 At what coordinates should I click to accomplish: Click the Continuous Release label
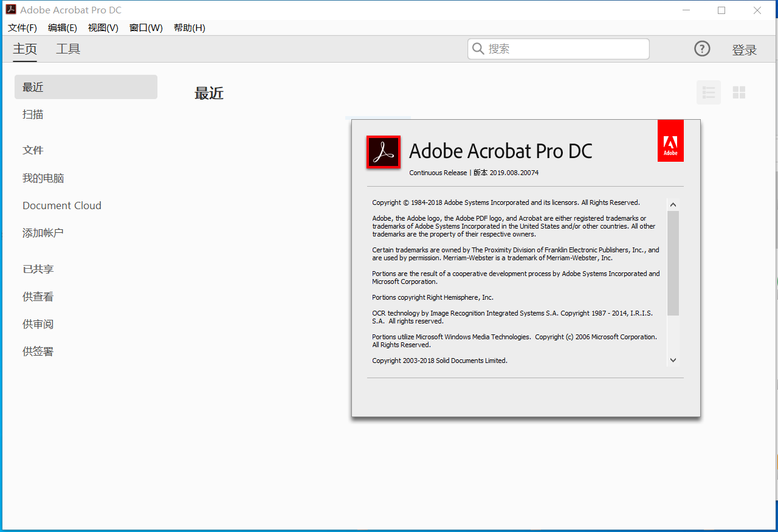click(x=438, y=173)
